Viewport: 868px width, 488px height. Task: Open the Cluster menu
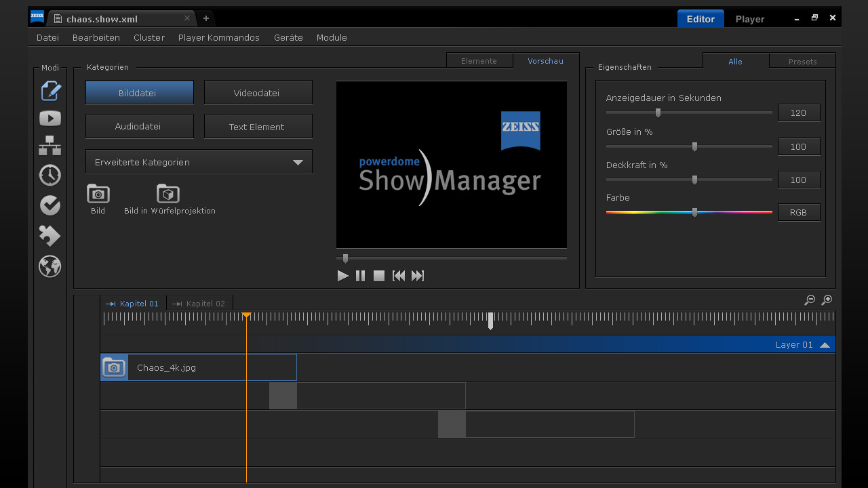(x=149, y=37)
